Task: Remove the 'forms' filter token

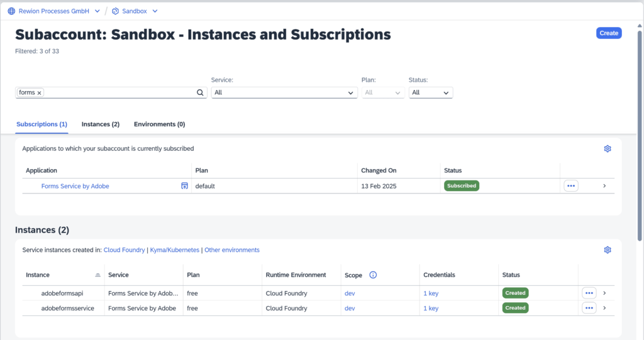Action: pos(40,93)
